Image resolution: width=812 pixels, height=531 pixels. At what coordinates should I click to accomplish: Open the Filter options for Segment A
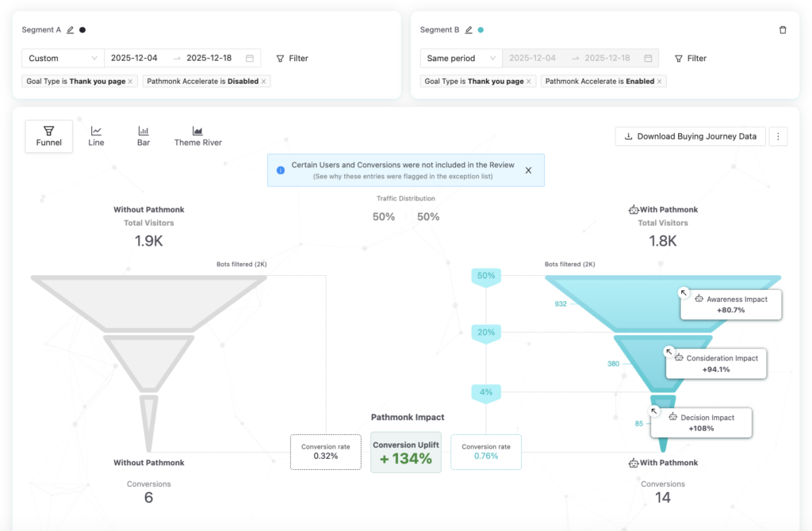(292, 59)
